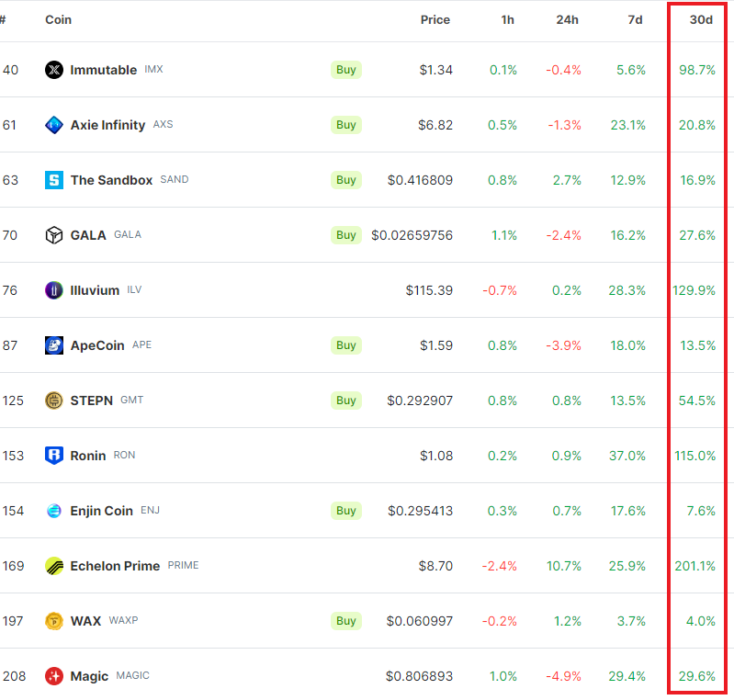The image size is (734, 700).
Task: Click the Illuvium purple logo icon
Action: click(x=54, y=290)
